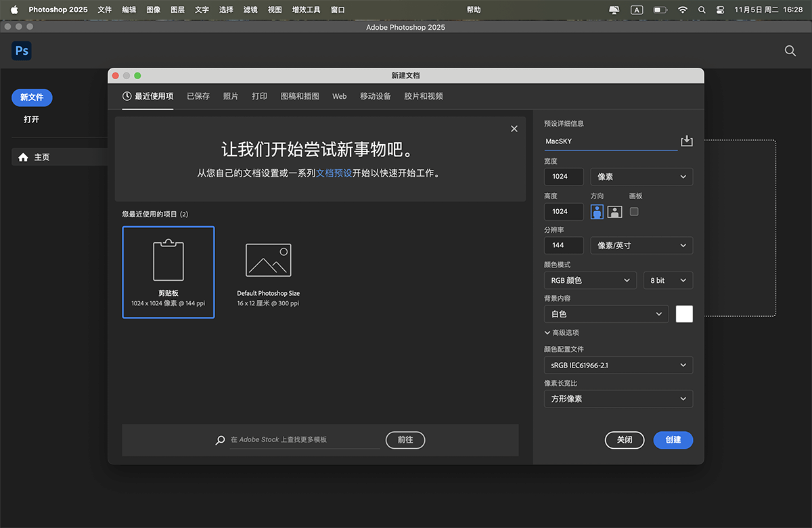Image resolution: width=812 pixels, height=528 pixels.
Task: Click the Adobe Stock template search field
Action: [304, 440]
